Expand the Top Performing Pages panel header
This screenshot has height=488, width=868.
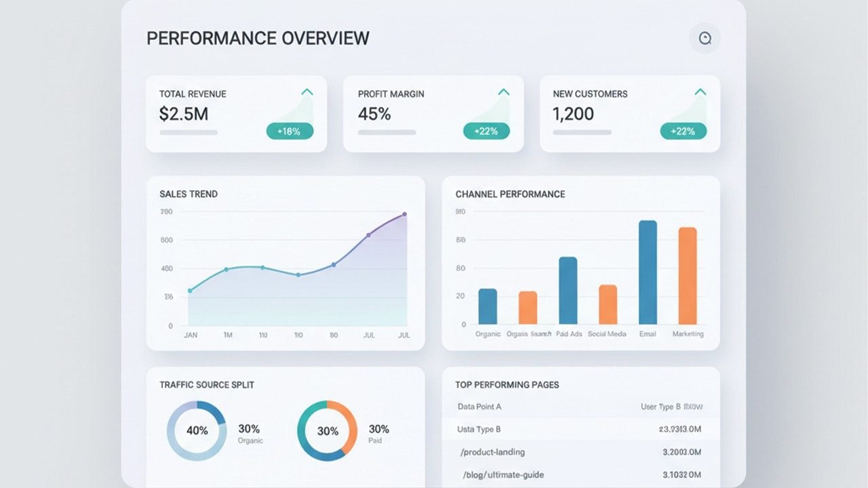pos(507,384)
